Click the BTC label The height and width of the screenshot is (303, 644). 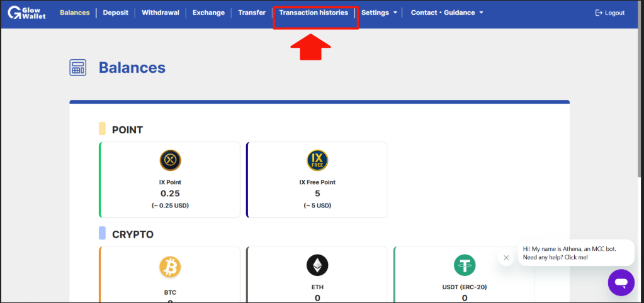pos(170,292)
